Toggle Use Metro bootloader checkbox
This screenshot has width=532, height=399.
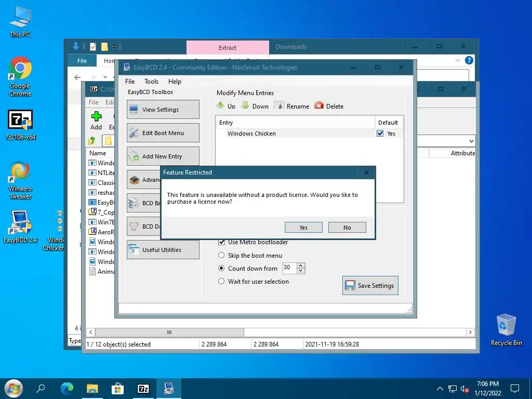tap(221, 242)
